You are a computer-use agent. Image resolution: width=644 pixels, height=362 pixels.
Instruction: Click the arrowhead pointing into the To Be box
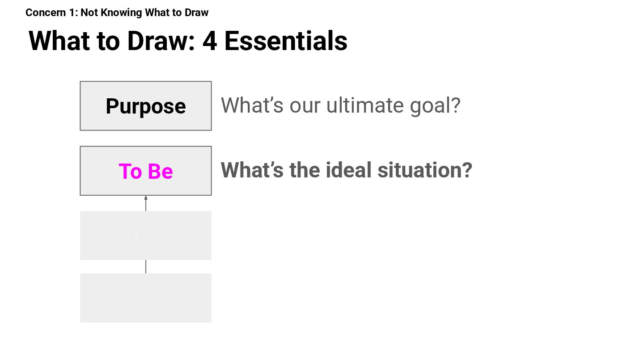pyautogui.click(x=146, y=198)
